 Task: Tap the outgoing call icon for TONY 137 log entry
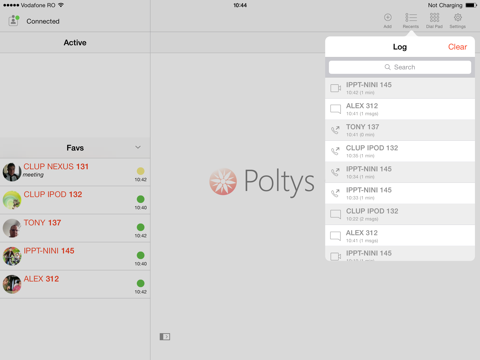335,130
